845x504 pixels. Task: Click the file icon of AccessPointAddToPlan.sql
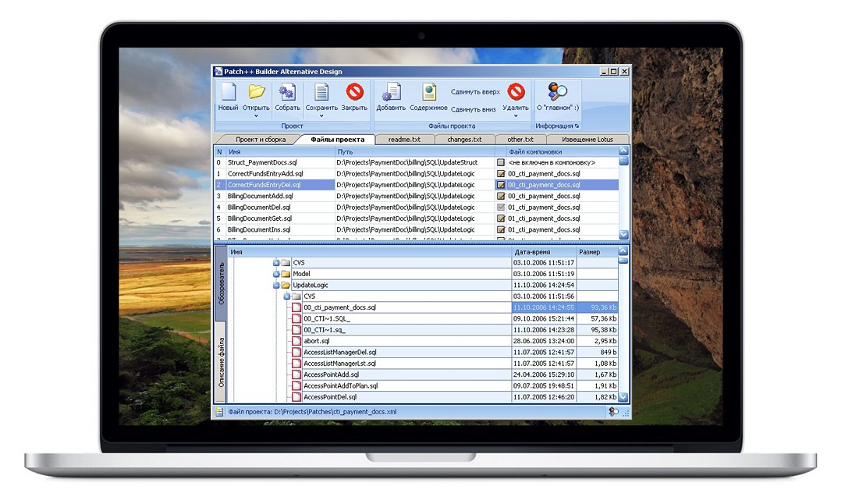tap(296, 386)
